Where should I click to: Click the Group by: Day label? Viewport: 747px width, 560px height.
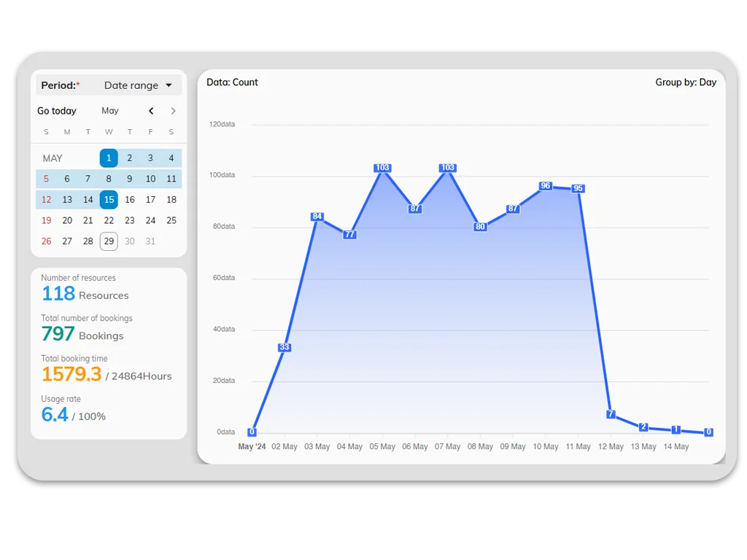tap(686, 82)
